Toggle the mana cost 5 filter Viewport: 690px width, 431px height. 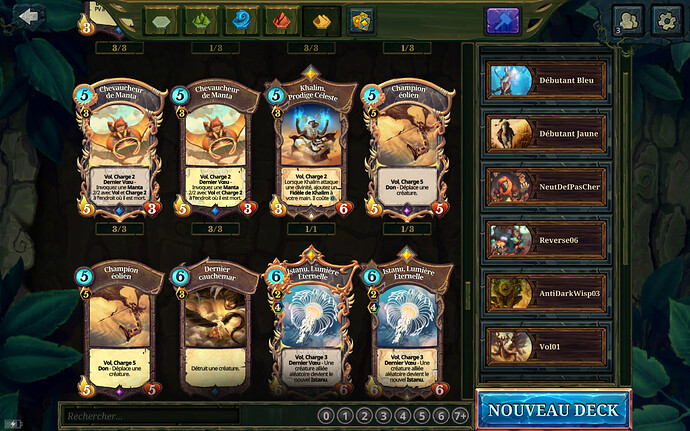coord(422,416)
